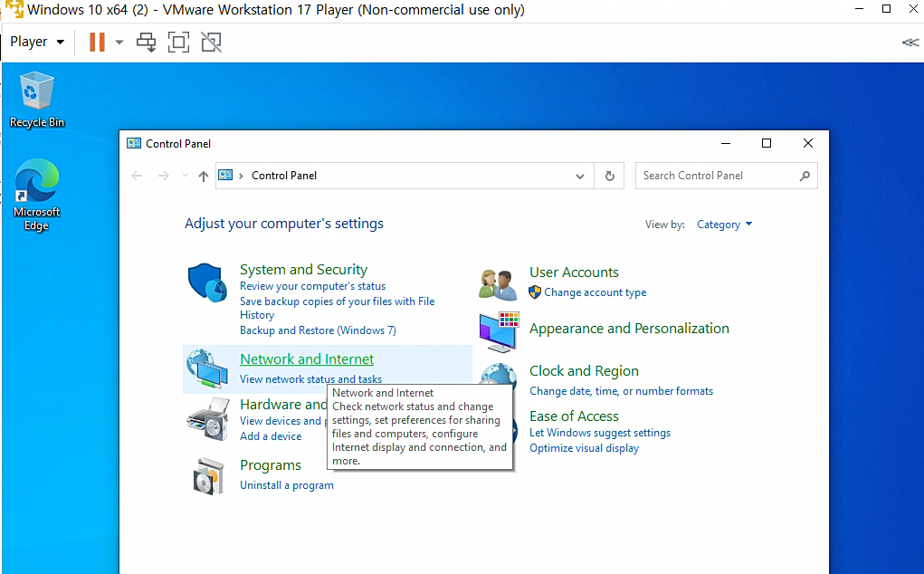Viewport: 924px width, 574px height.
Task: Open Network and Internet category
Action: tap(307, 359)
